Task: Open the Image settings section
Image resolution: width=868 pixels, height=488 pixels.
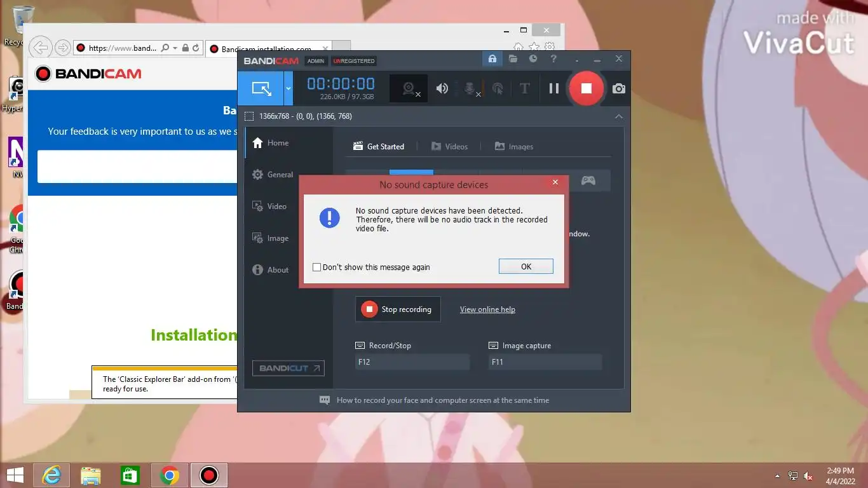Action: click(271, 238)
